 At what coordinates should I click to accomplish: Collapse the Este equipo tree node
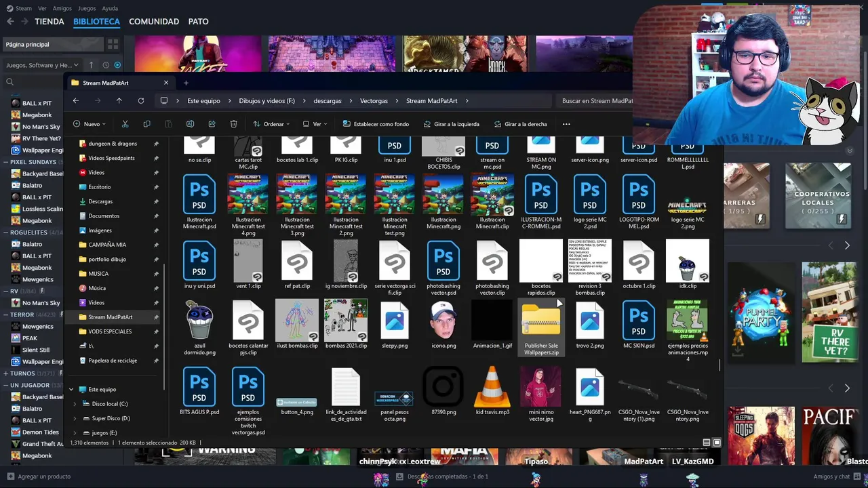pos(71,390)
